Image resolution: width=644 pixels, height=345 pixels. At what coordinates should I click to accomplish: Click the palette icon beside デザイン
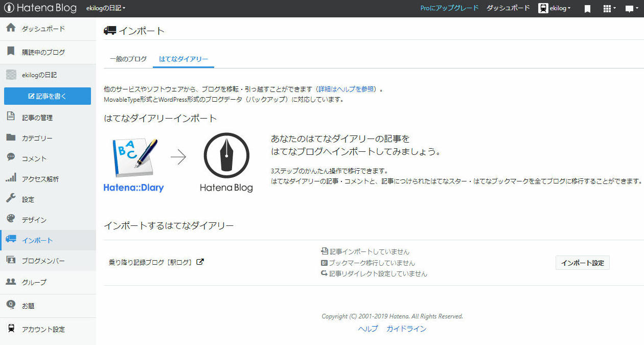(11, 219)
